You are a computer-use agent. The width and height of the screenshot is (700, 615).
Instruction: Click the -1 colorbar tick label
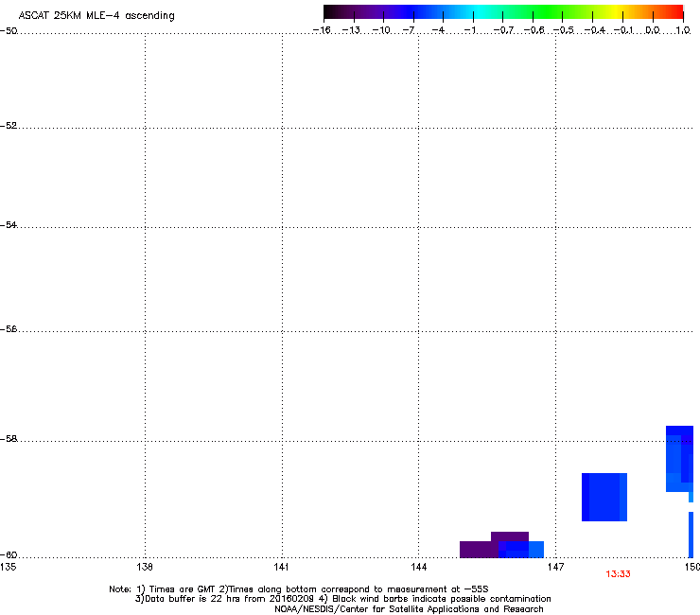point(469,30)
